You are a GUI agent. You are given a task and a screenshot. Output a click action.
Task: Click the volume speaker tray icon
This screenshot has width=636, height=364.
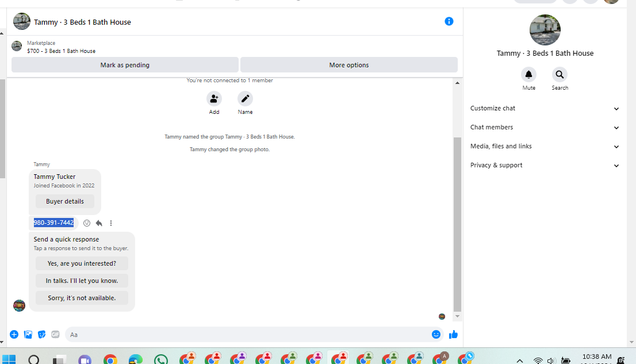click(x=550, y=361)
